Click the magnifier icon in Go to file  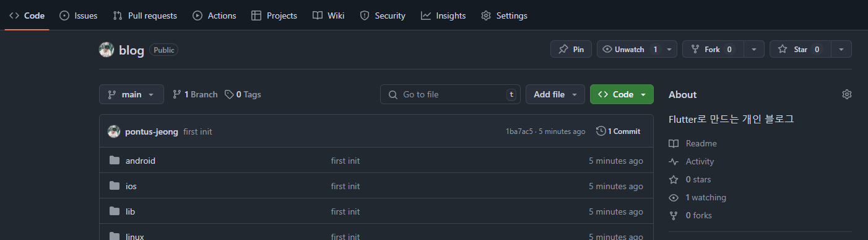click(x=393, y=94)
